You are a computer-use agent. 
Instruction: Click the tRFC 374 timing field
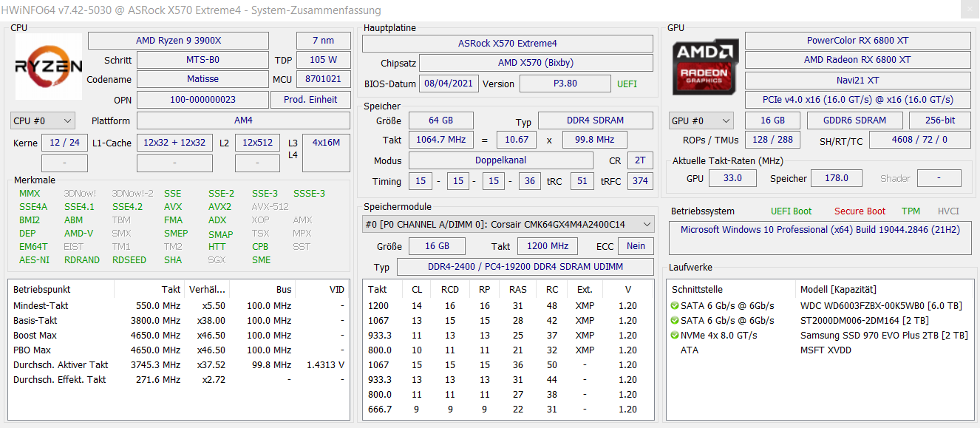[x=640, y=181]
